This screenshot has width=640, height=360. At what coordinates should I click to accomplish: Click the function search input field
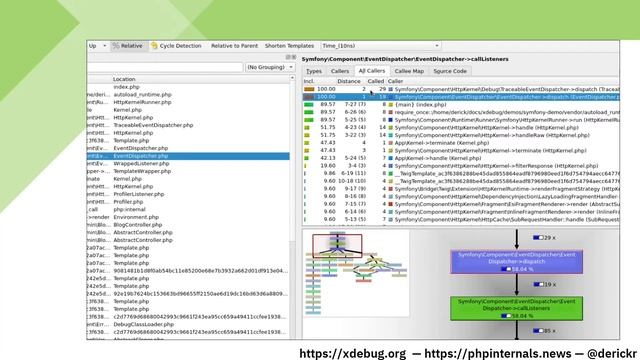click(165, 67)
